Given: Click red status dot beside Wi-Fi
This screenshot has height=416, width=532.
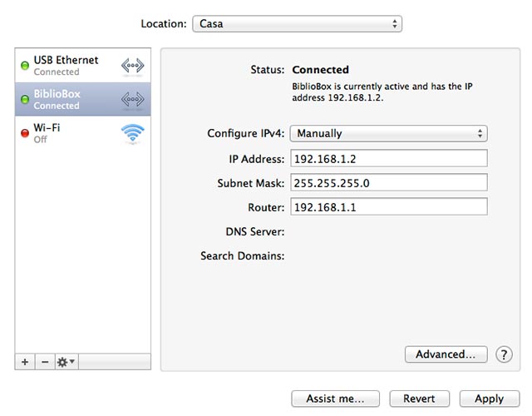Looking at the screenshot, I should 25,133.
